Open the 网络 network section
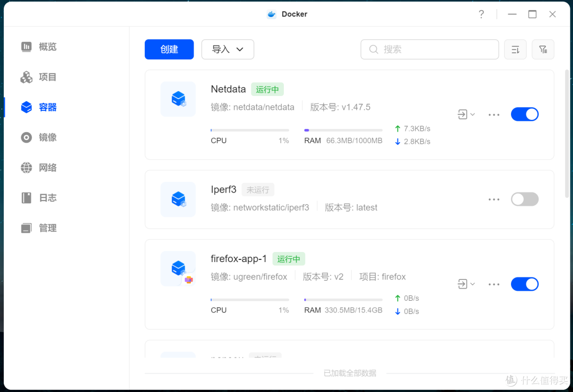Screen dimensions: 573x392 38,168
